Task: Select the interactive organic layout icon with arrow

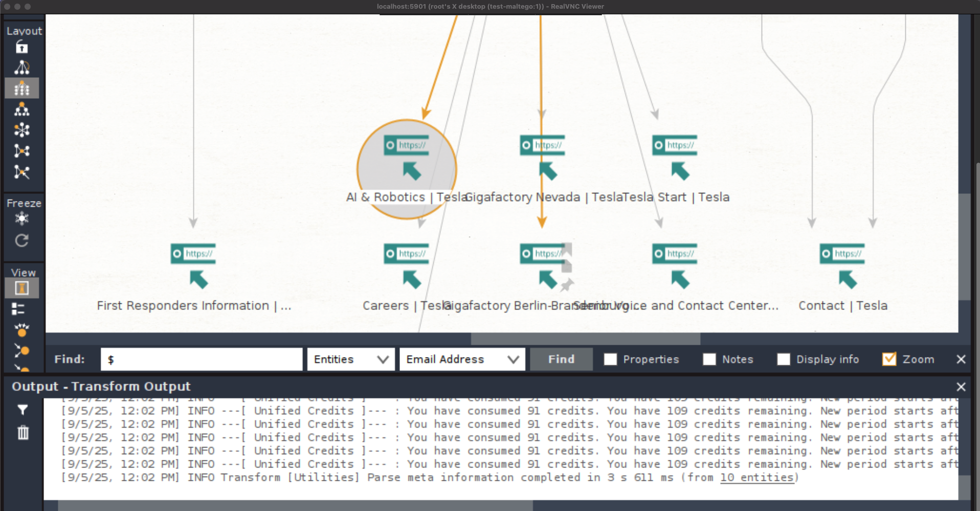Action: click(21, 172)
